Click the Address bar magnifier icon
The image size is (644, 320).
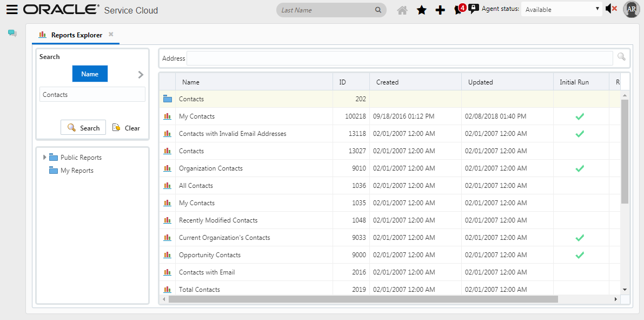(x=621, y=57)
